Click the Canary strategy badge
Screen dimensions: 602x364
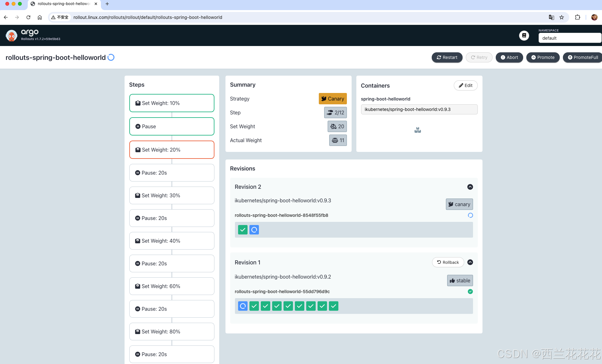(333, 99)
